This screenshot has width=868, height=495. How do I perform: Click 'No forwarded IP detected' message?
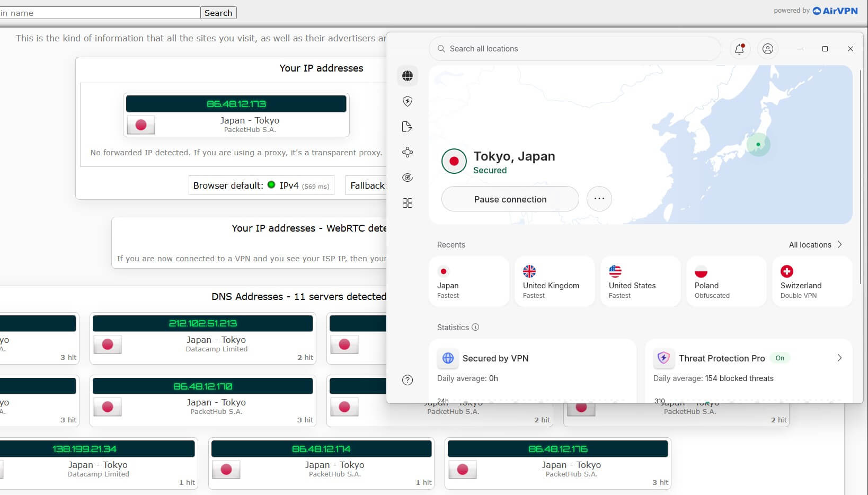pyautogui.click(x=236, y=153)
